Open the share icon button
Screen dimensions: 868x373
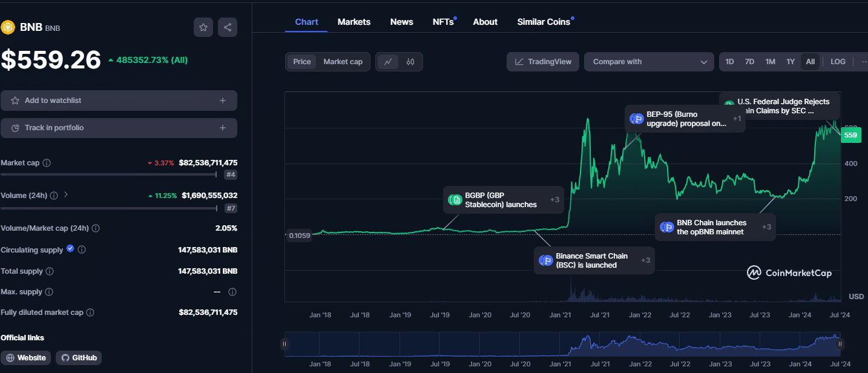[228, 27]
